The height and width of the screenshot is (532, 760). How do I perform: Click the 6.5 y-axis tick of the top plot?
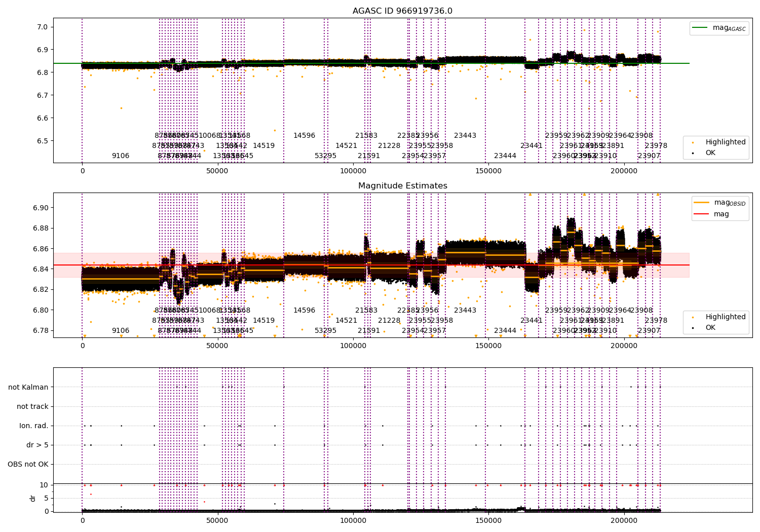[43, 141]
